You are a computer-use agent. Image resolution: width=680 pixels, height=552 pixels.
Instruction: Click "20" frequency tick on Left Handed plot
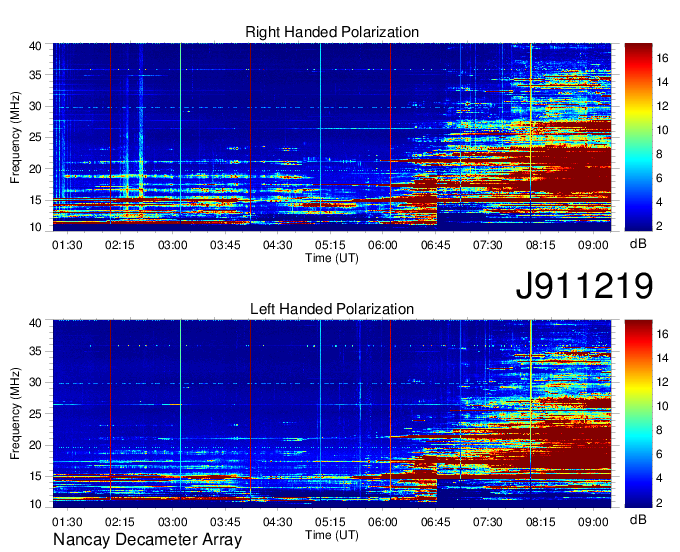tap(35, 446)
